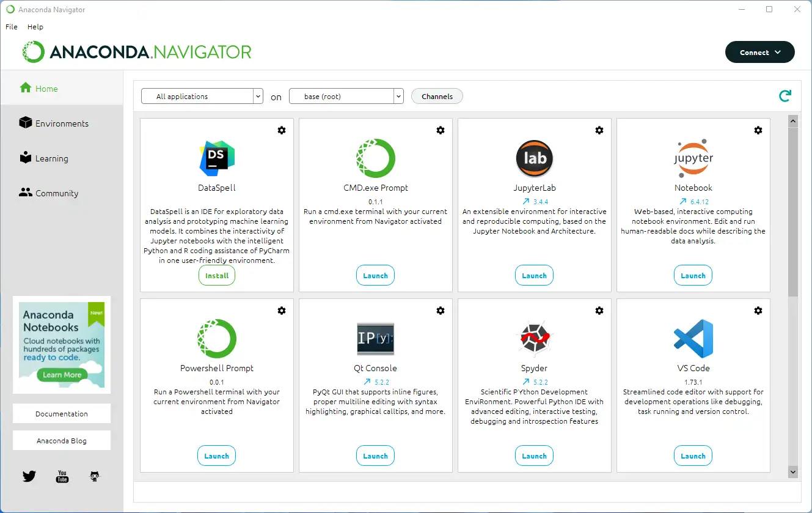Screen dimensions: 812x513
Task: Open the Anaconda Blog button
Action: click(x=62, y=440)
